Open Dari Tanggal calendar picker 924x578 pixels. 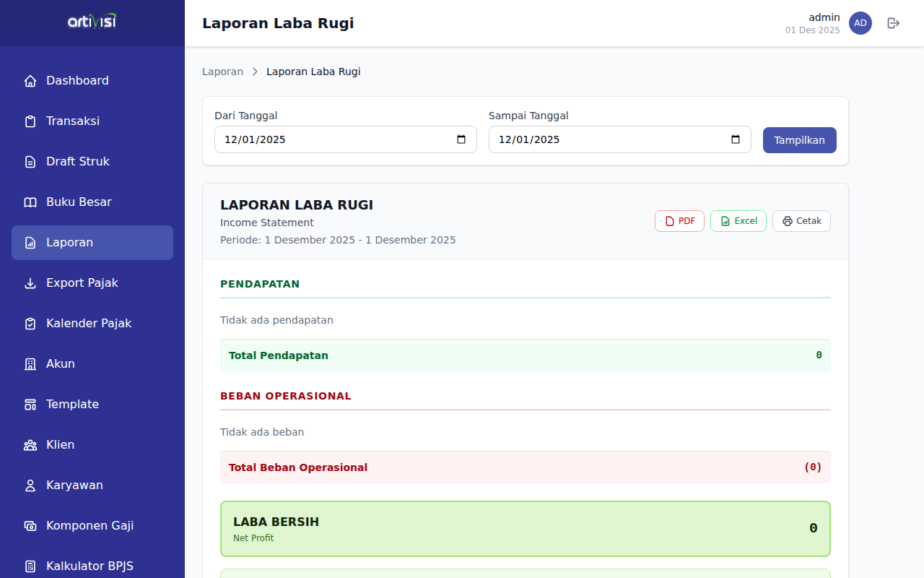(x=461, y=139)
